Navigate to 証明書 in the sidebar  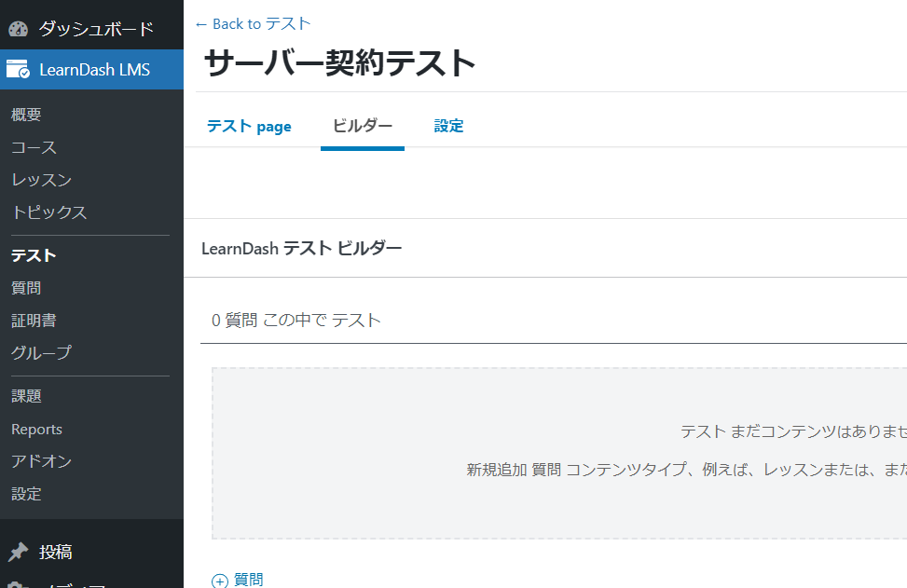click(x=34, y=321)
